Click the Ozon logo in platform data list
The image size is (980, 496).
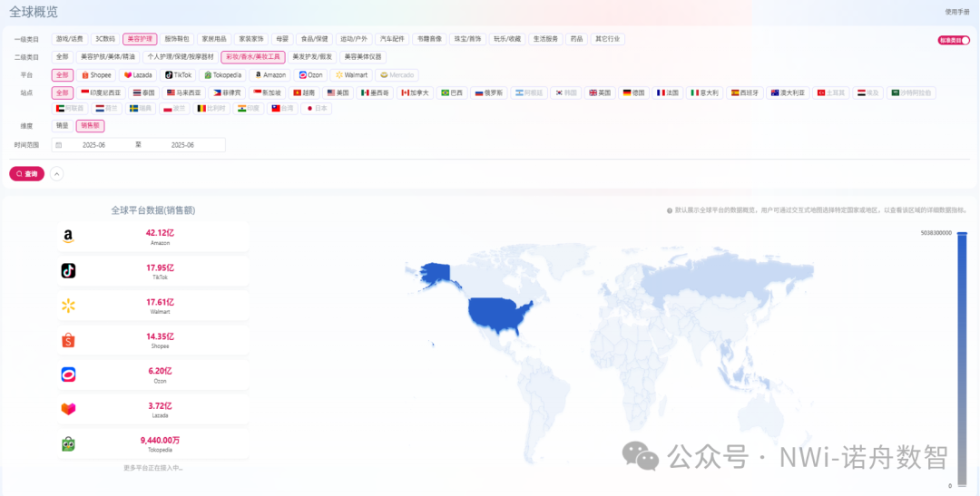click(x=68, y=374)
